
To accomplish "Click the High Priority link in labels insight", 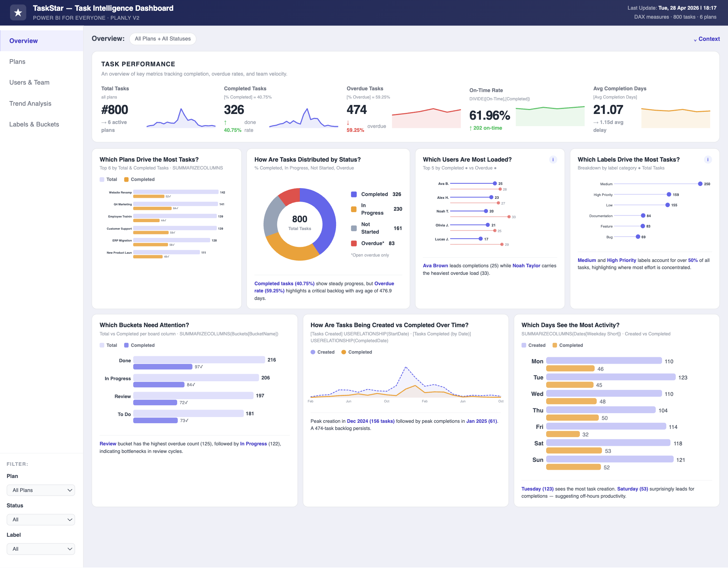I will pos(621,260).
